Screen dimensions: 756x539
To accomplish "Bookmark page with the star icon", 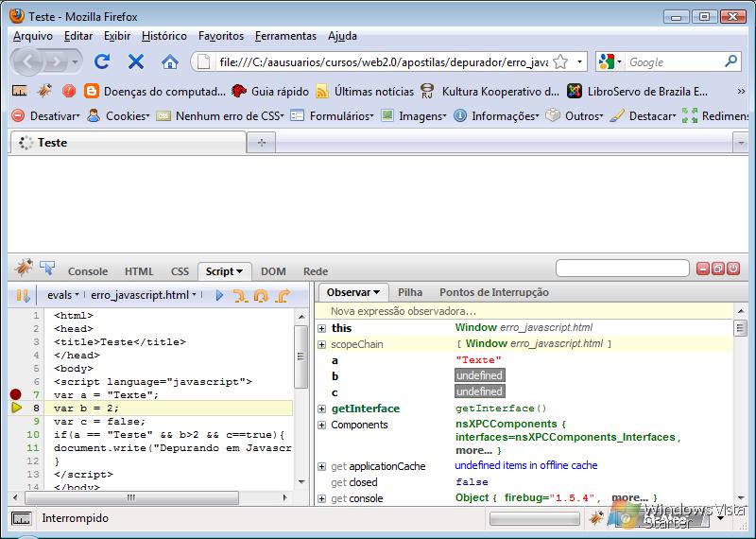I will pos(560,61).
